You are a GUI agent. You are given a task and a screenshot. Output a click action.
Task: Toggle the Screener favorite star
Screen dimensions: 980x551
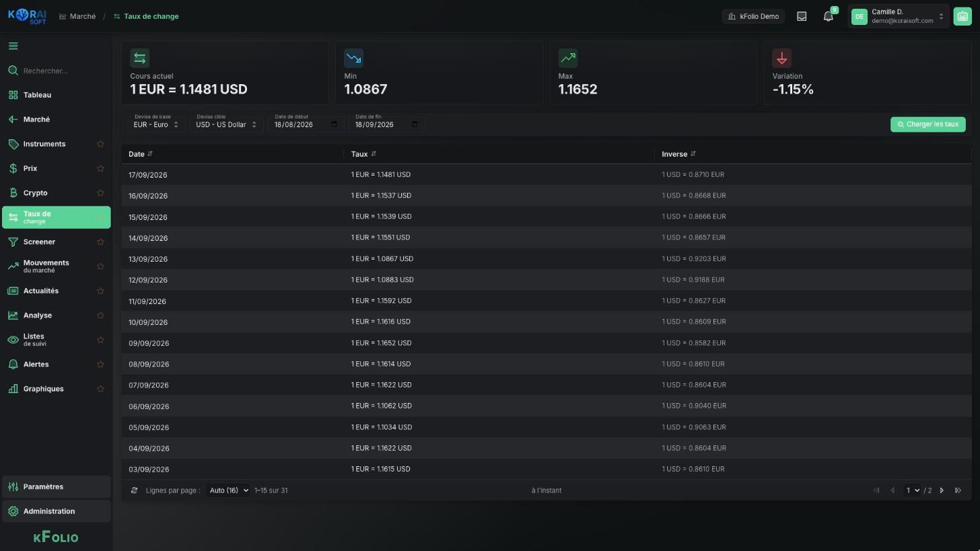click(x=100, y=242)
